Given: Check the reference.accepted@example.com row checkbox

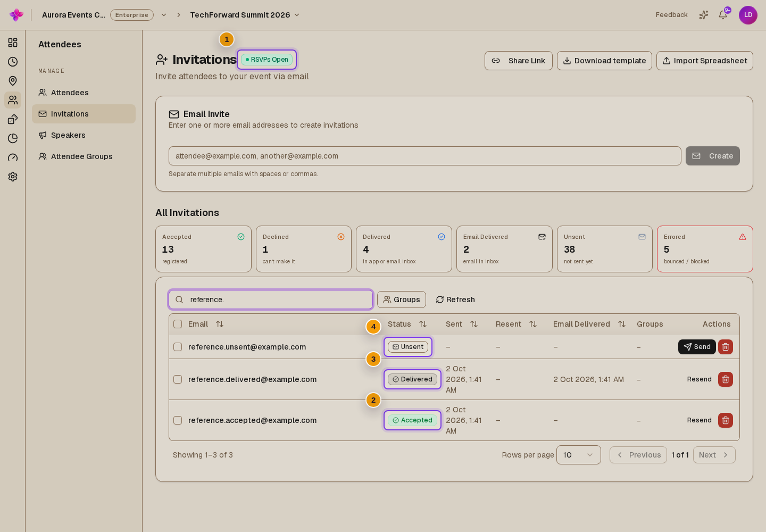Looking at the screenshot, I should coord(178,420).
